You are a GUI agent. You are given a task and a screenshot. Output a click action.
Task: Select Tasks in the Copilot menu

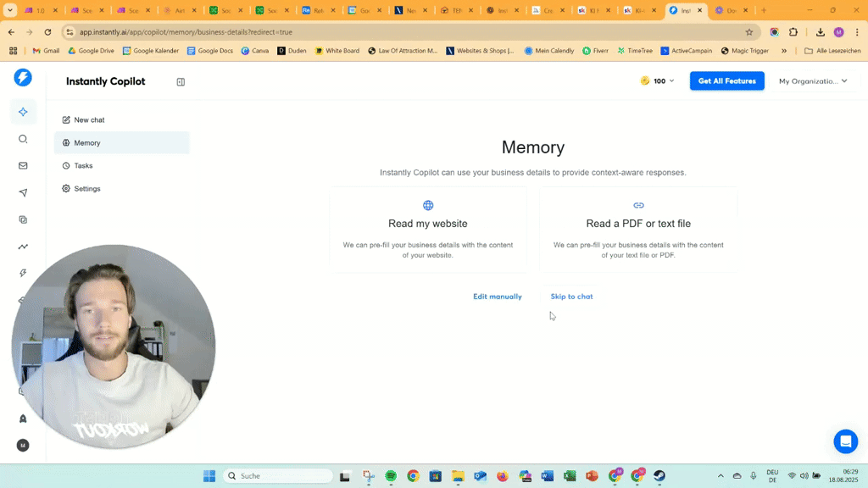click(122, 165)
